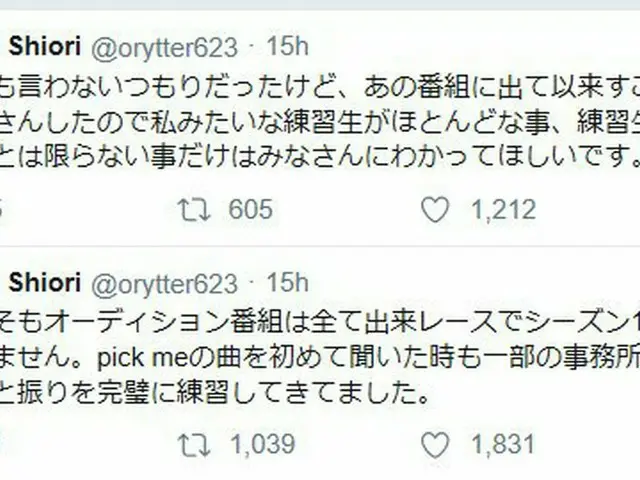The image size is (640, 480).
Task: Click the 605 retweet count
Action: [250, 209]
